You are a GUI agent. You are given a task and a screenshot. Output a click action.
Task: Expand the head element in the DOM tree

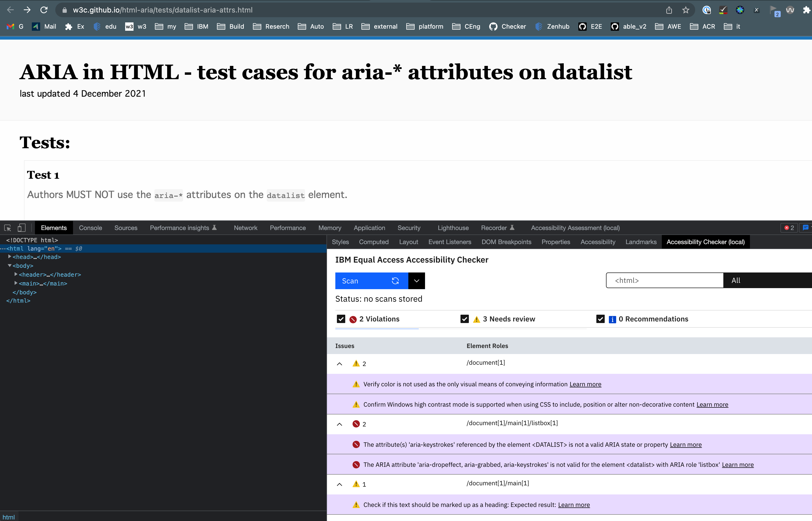pos(9,257)
